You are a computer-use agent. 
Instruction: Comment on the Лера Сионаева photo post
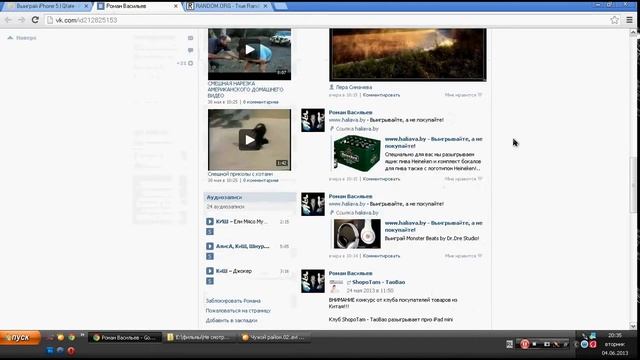tap(381, 95)
